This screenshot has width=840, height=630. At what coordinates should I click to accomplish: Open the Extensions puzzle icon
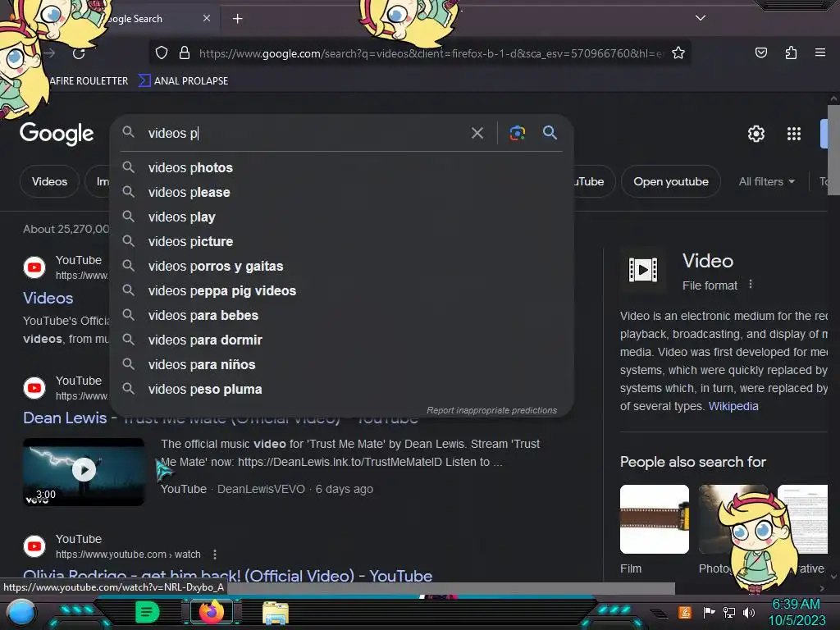[791, 52]
